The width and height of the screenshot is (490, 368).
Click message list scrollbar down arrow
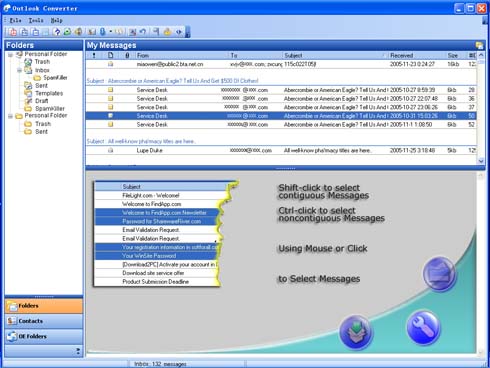pyautogui.click(x=481, y=161)
